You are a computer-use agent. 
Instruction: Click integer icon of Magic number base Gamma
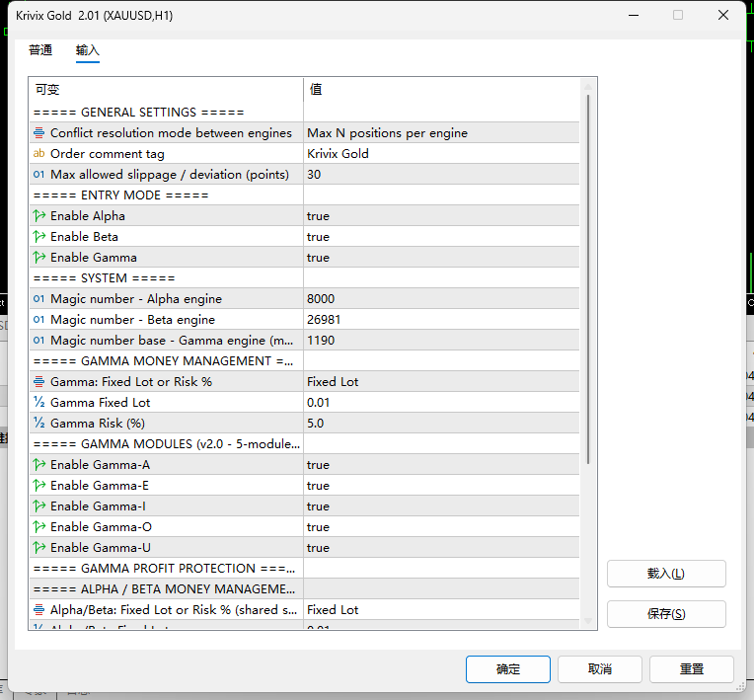(x=38, y=341)
